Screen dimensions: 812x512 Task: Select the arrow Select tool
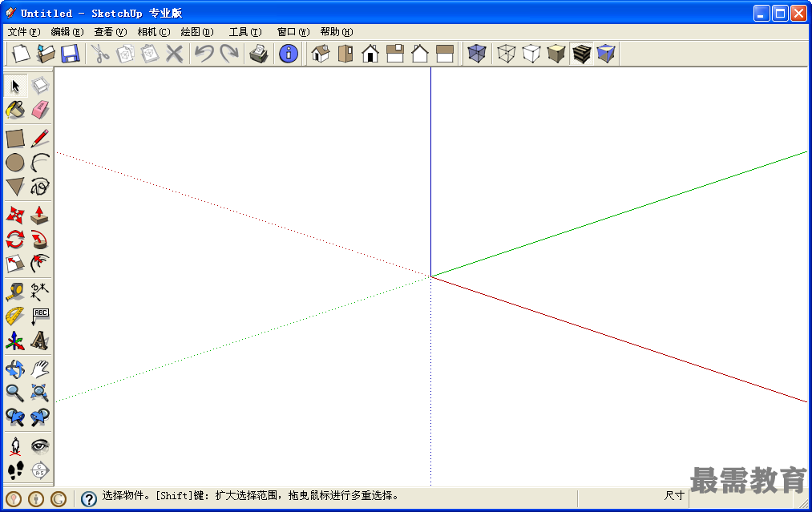pyautogui.click(x=15, y=86)
